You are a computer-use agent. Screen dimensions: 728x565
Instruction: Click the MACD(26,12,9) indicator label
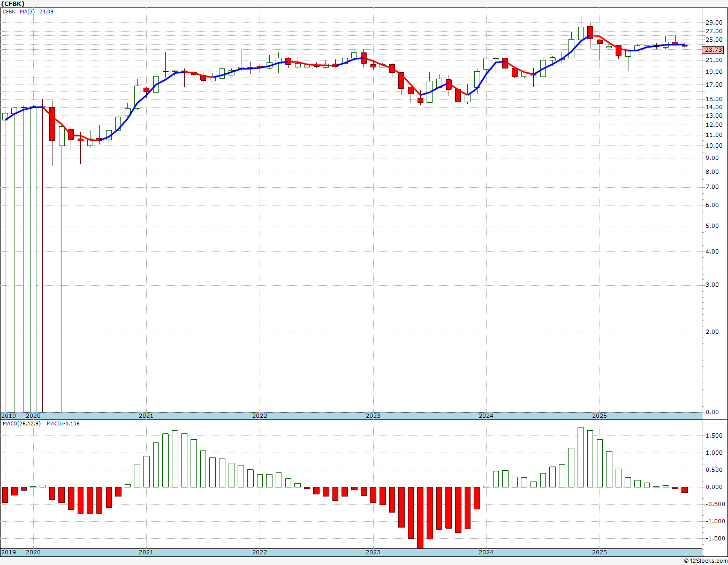tap(22, 424)
